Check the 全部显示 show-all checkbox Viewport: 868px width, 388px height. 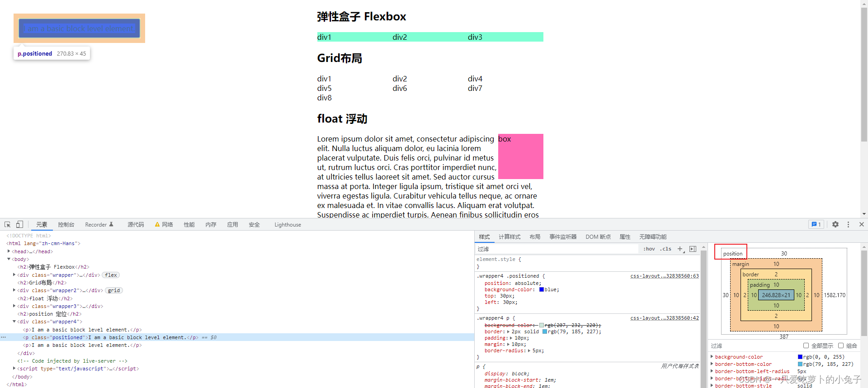806,345
